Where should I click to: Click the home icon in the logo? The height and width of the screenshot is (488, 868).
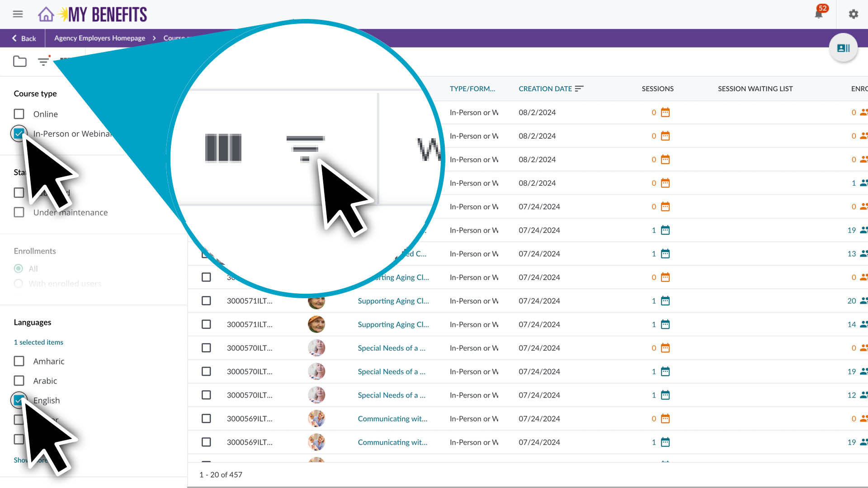pos(47,14)
